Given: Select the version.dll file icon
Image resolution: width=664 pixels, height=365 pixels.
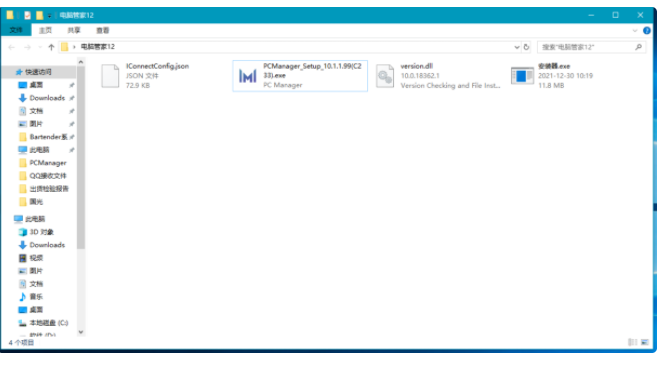Looking at the screenshot, I should click(x=385, y=76).
